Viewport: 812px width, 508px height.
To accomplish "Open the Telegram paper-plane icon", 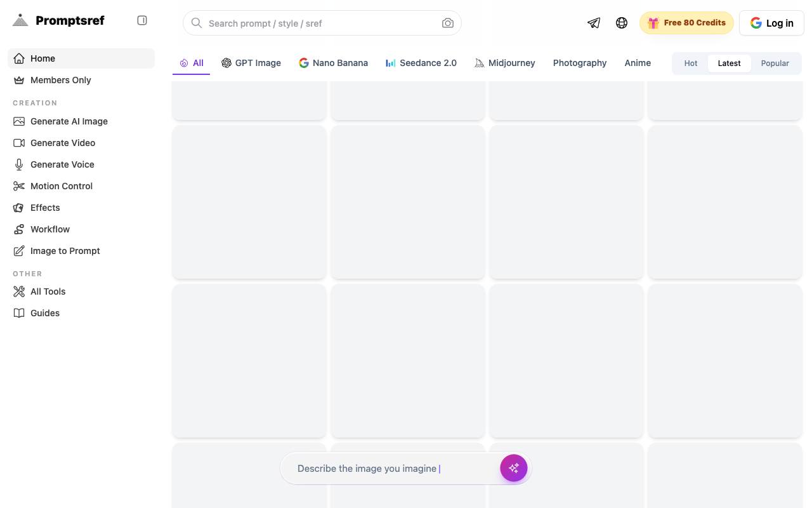I will coord(594,23).
